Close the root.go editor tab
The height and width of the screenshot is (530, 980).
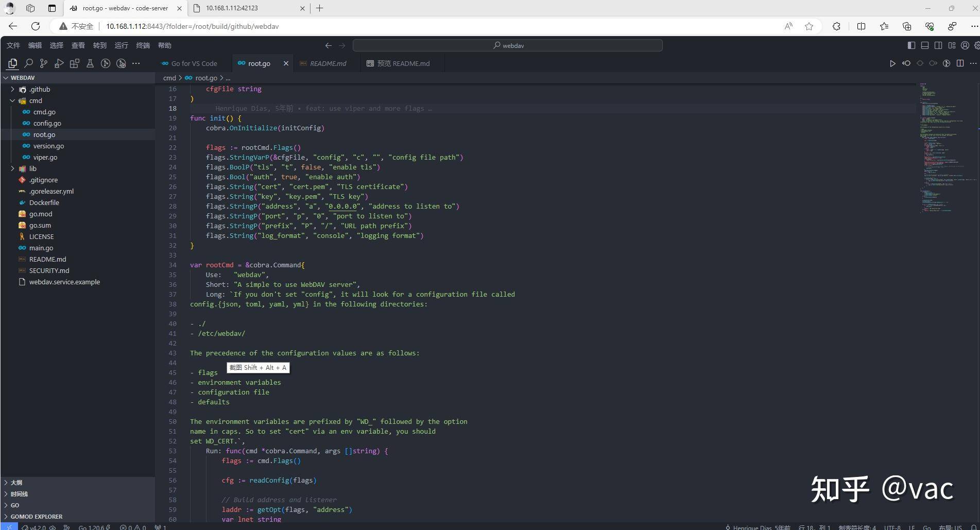286,63
